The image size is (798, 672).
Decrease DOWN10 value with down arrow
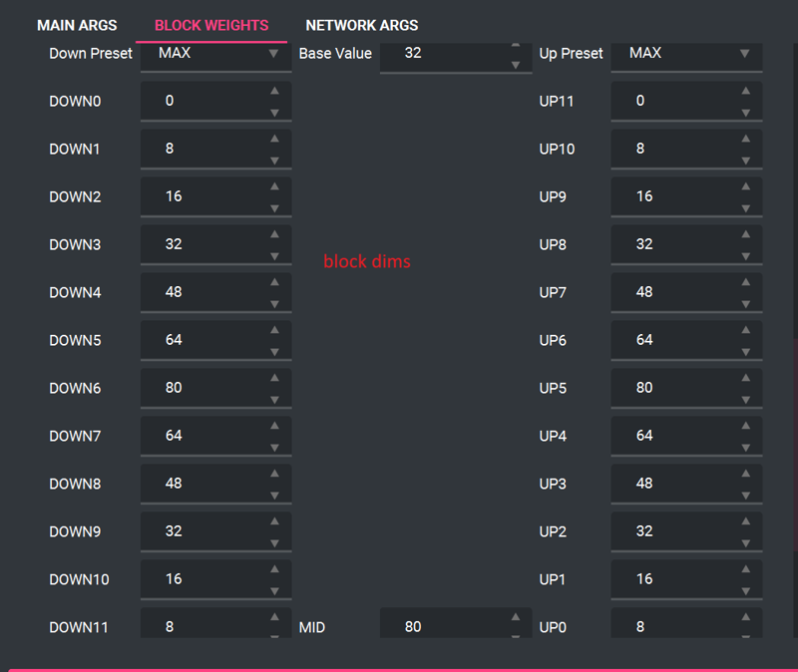[275, 590]
